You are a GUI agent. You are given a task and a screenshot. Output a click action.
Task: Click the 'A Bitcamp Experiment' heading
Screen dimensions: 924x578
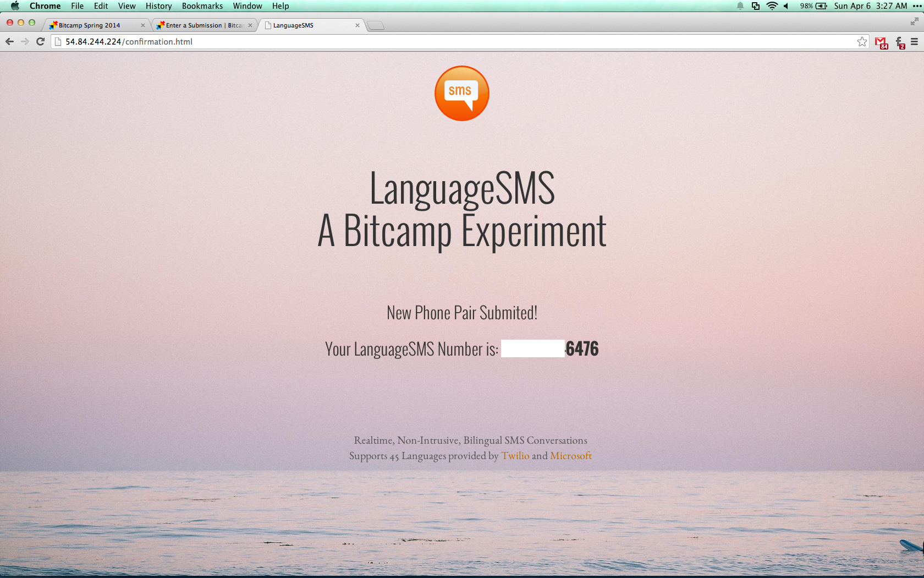[462, 232]
